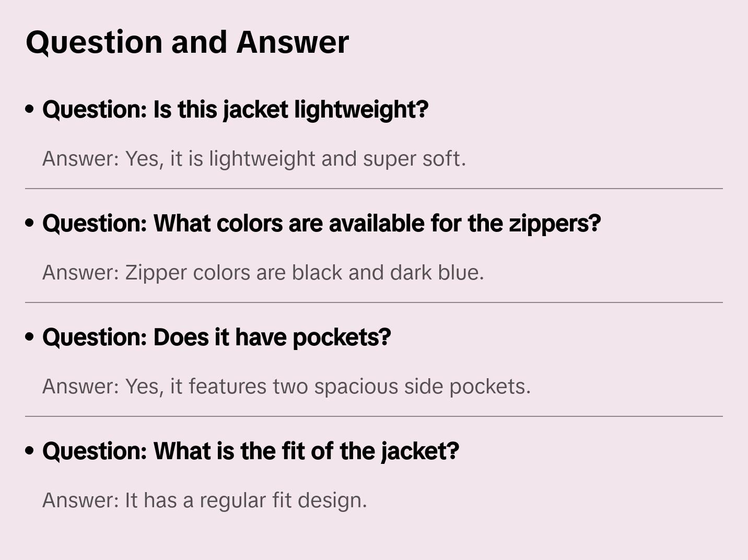Click "Answer:" label before "Zipper colors"

click(81, 273)
